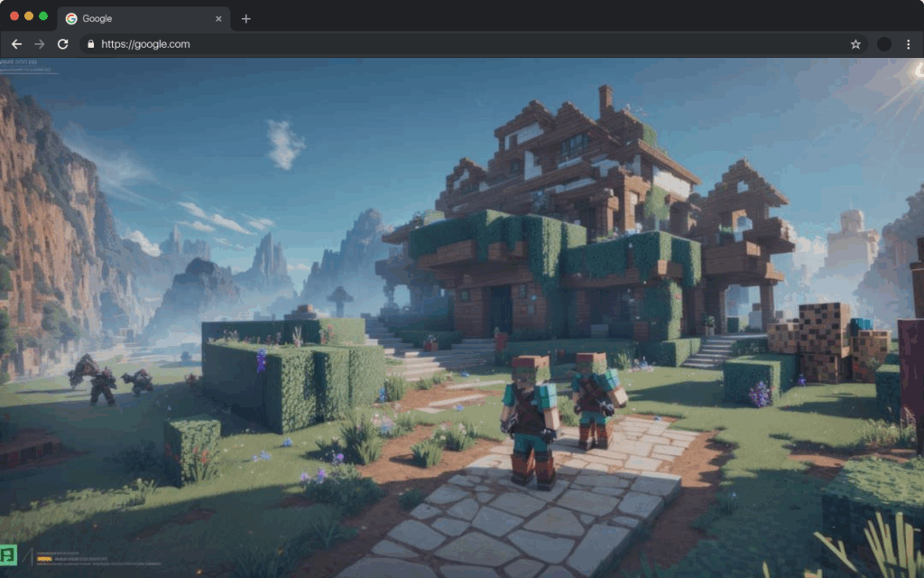
Task: Click the Google favicon on the tab
Action: click(71, 18)
